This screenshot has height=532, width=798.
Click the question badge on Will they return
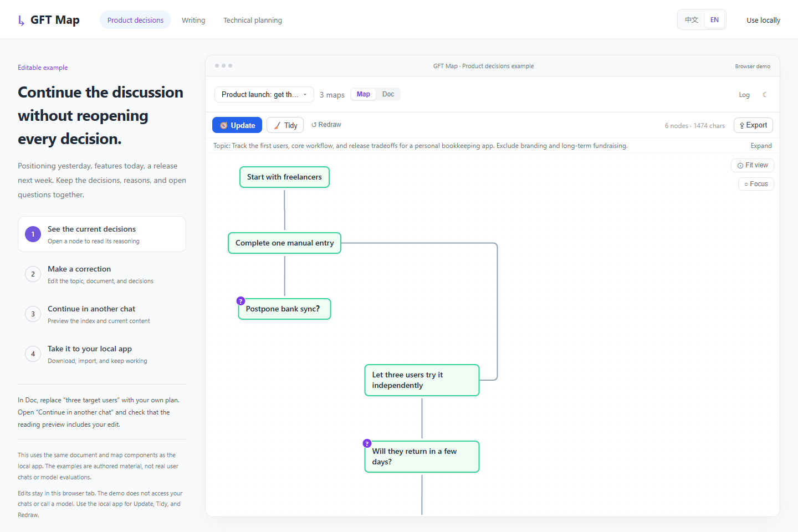(367, 443)
